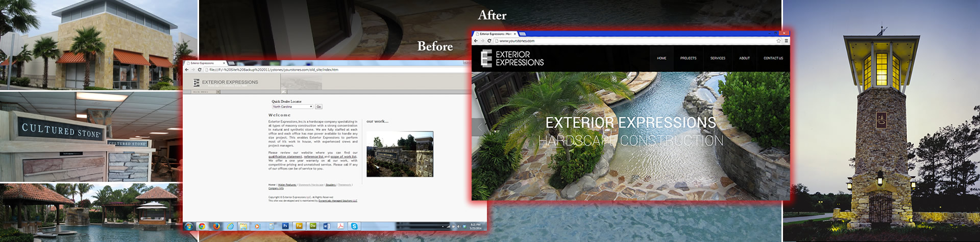Close the tab in the After browser
Viewport: 980px width, 242px height.
pos(515,34)
